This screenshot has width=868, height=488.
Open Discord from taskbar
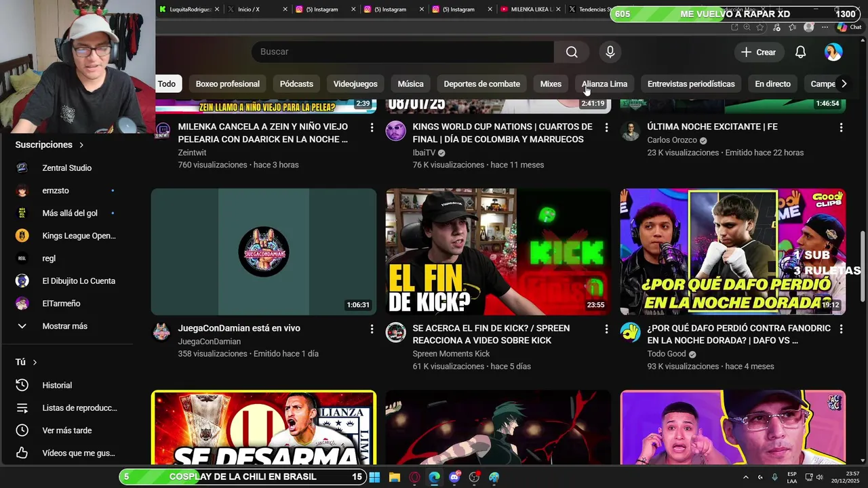(454, 477)
